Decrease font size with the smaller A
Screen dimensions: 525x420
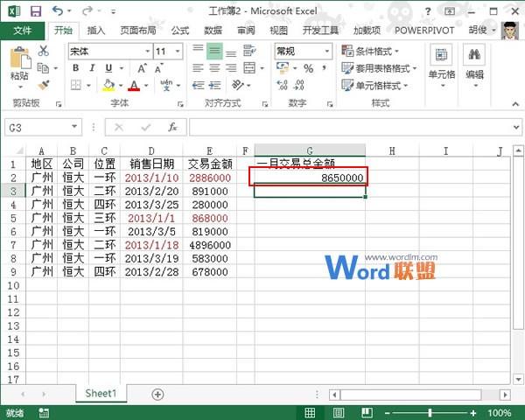pos(158,68)
